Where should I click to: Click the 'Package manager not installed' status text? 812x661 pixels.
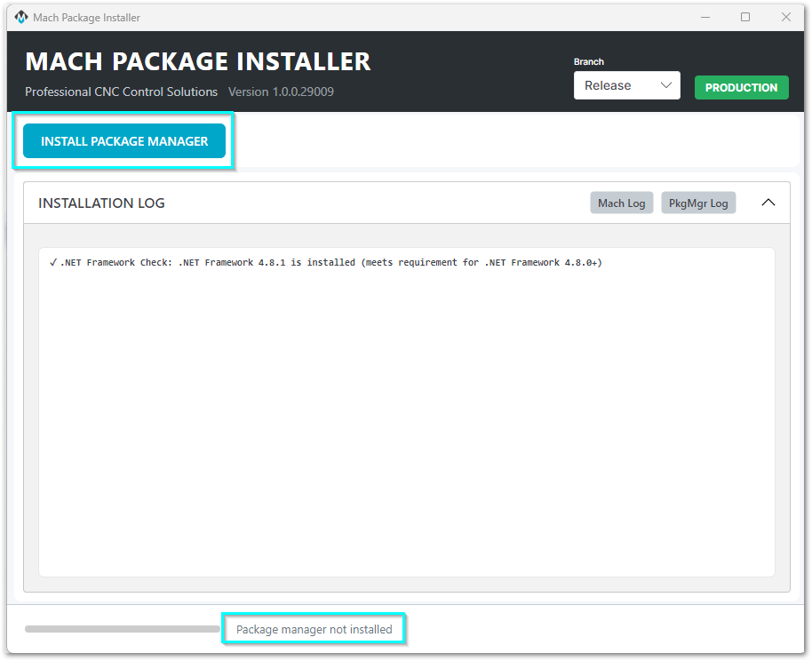click(314, 629)
